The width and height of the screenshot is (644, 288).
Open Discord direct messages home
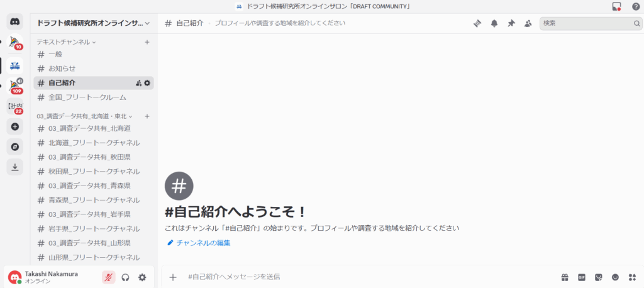(15, 21)
